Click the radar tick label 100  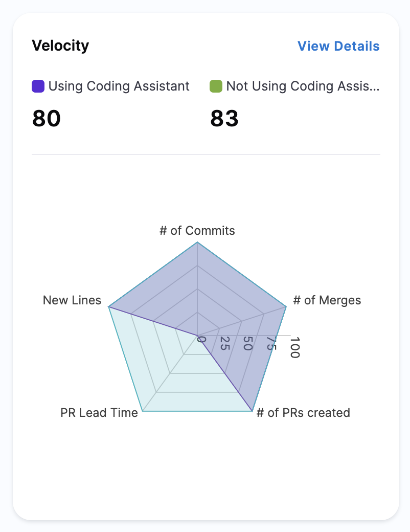(294, 347)
